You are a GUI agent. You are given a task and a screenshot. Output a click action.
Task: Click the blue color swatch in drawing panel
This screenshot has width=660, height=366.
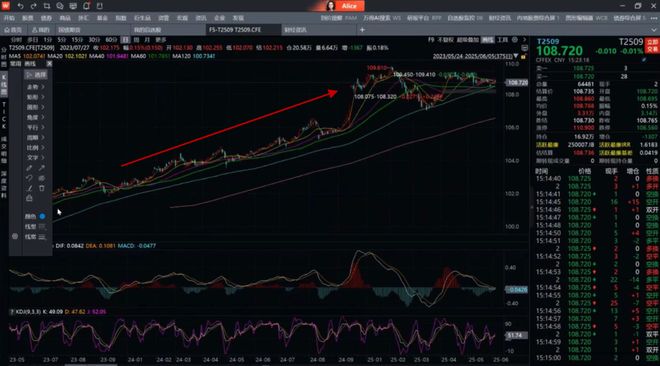(x=42, y=216)
